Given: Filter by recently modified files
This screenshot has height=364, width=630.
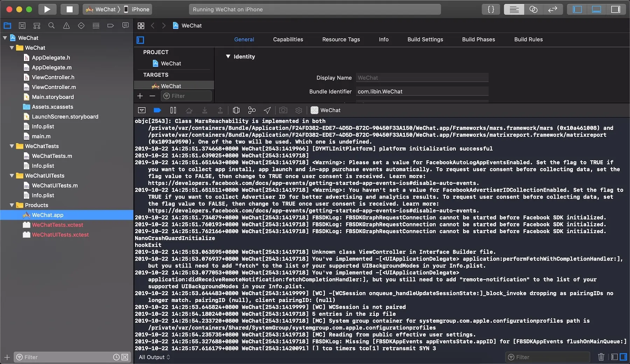Looking at the screenshot, I should point(116,357).
